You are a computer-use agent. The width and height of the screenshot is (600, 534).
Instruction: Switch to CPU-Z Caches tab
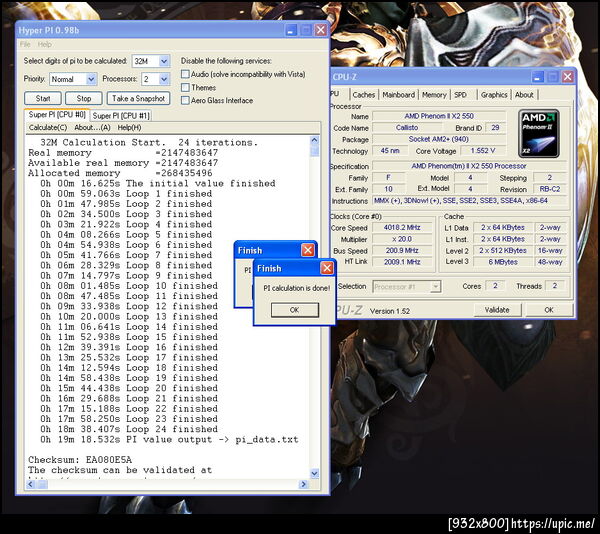[364, 95]
